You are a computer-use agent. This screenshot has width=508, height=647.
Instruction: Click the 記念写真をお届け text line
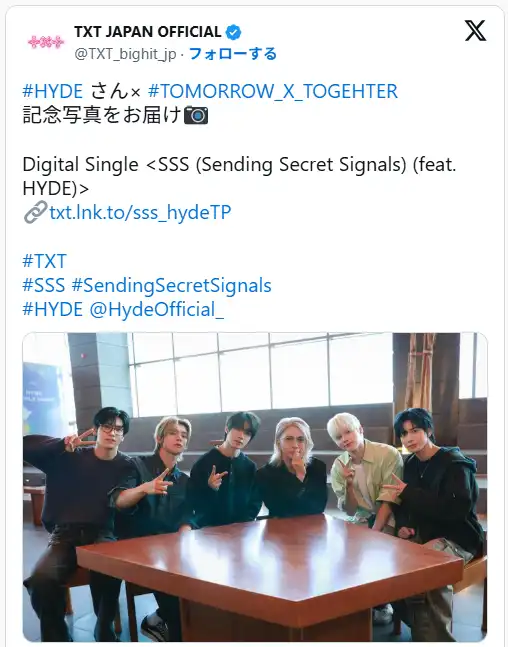tap(102, 116)
